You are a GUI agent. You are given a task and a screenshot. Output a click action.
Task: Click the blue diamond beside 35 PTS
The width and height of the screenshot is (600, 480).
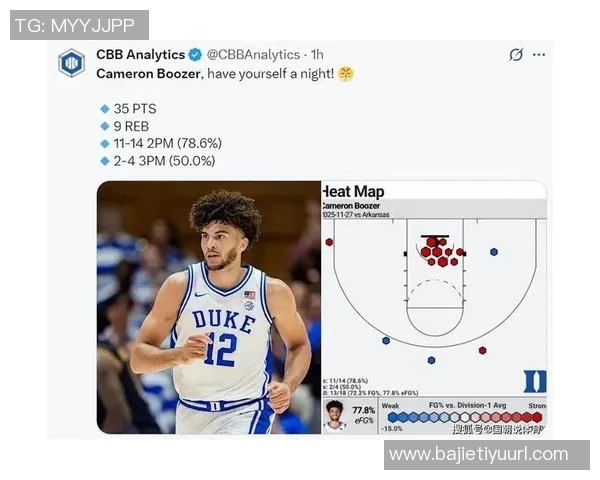[104, 109]
